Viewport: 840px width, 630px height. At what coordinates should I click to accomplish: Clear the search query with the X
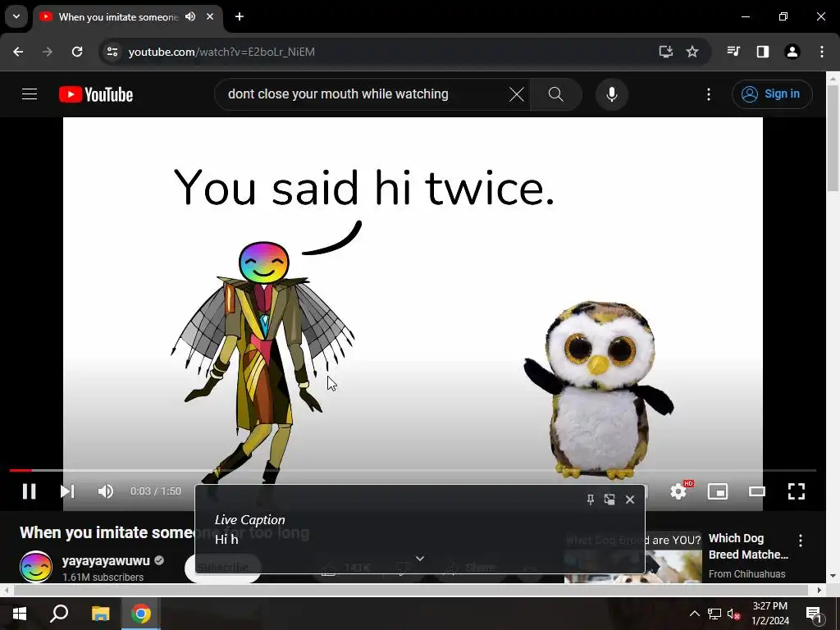tap(517, 94)
